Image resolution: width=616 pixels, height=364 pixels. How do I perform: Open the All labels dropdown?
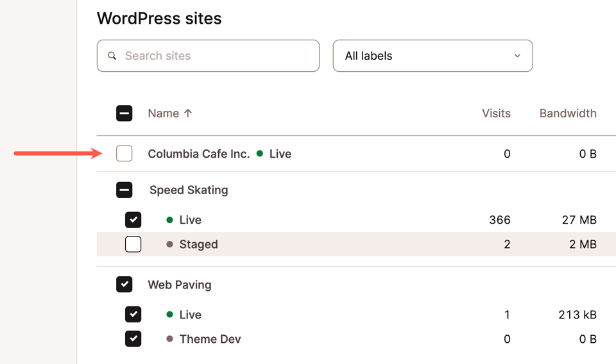(x=432, y=56)
